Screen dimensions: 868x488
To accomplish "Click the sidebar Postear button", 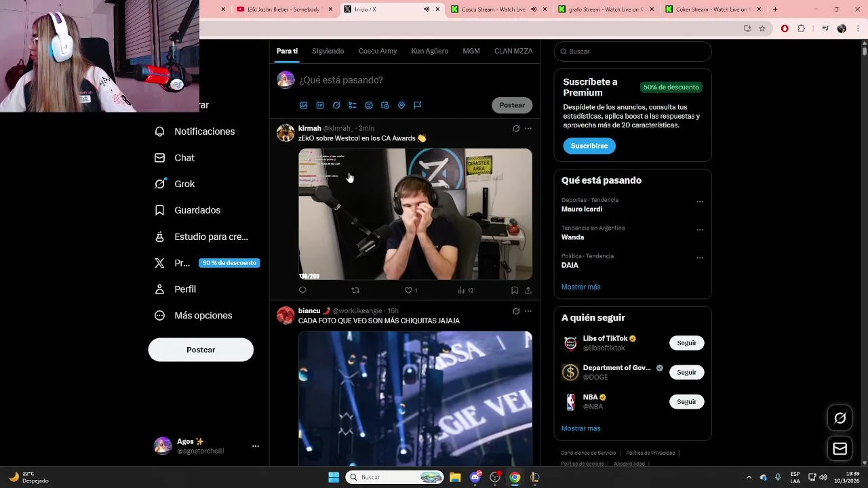I will pyautogui.click(x=201, y=350).
